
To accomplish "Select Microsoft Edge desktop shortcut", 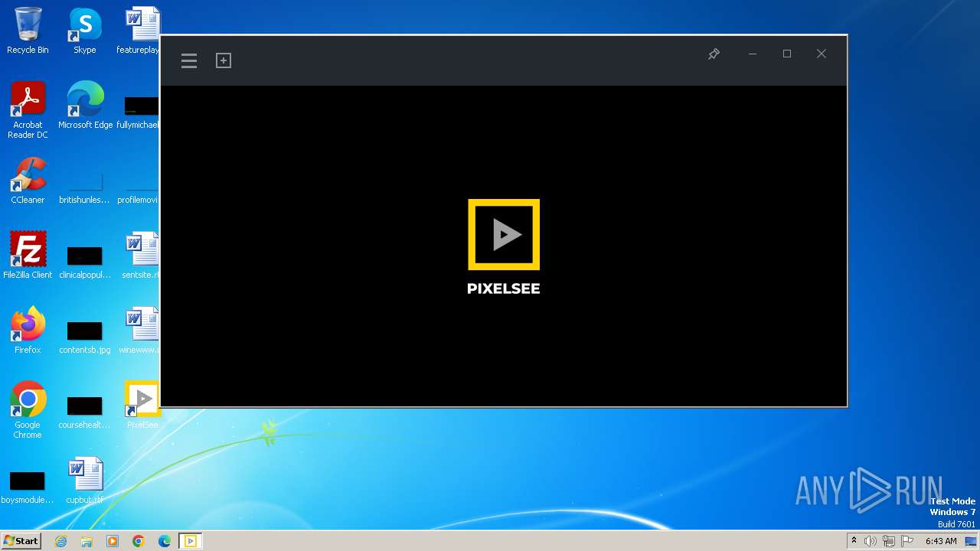I will pyautogui.click(x=85, y=106).
